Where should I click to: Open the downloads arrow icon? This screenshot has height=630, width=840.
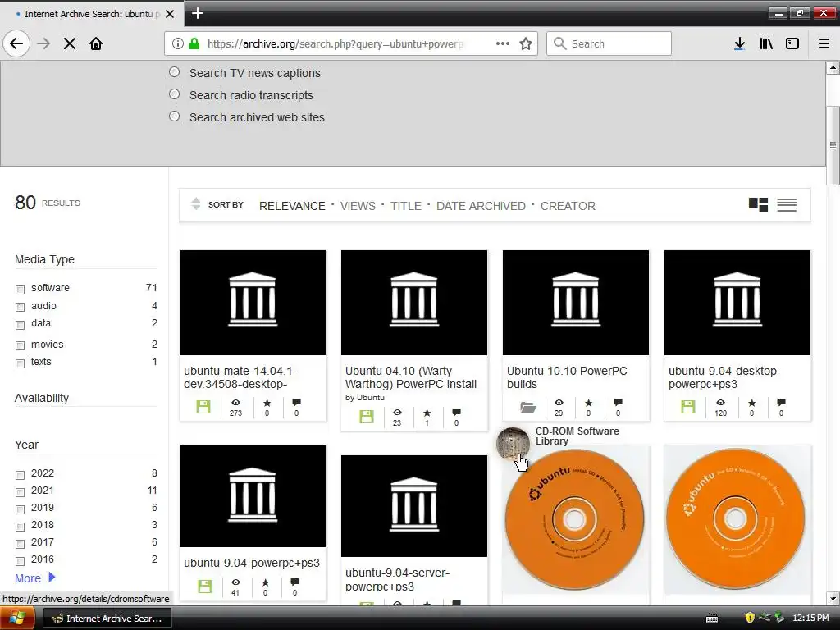click(x=739, y=43)
